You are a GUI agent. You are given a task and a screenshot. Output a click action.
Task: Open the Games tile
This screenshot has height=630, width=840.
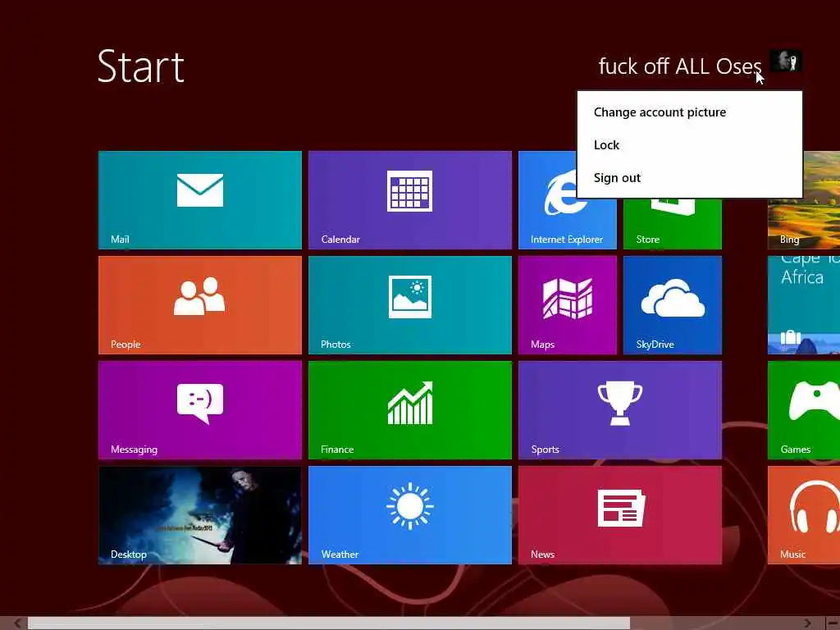(804, 410)
